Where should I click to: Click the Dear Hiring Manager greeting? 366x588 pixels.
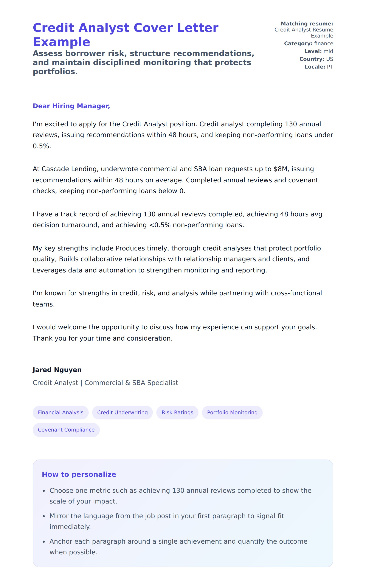coord(71,106)
